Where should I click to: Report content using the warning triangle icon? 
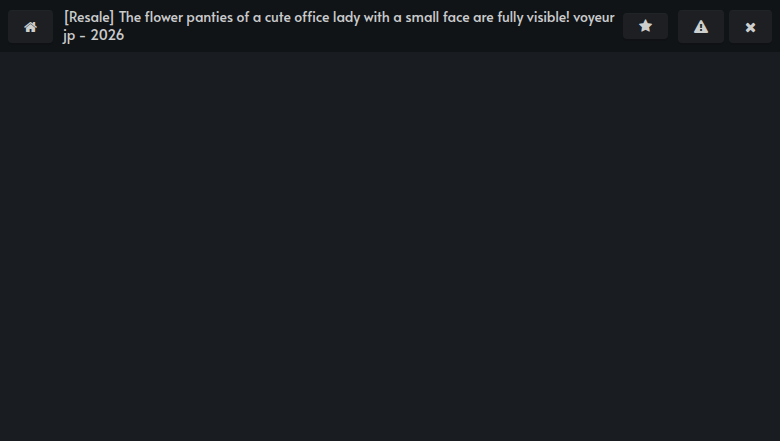coord(700,27)
